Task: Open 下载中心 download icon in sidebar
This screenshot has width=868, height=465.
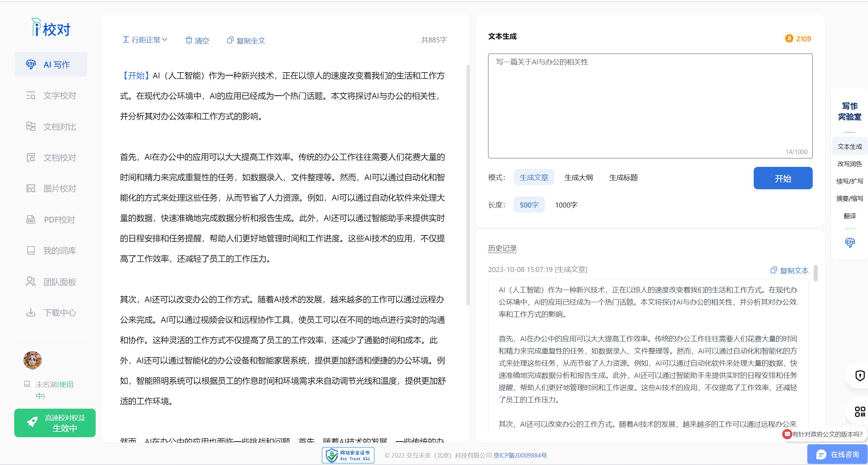Action: coord(31,312)
